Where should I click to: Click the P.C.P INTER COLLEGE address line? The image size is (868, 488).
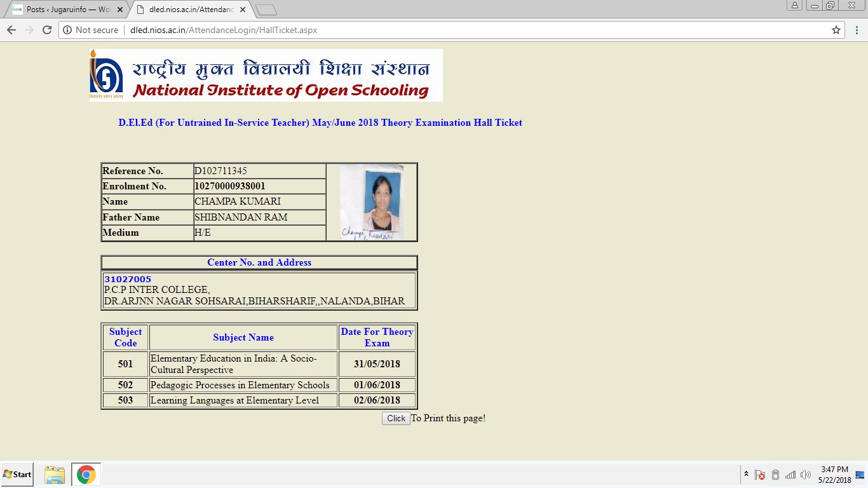[x=157, y=290]
